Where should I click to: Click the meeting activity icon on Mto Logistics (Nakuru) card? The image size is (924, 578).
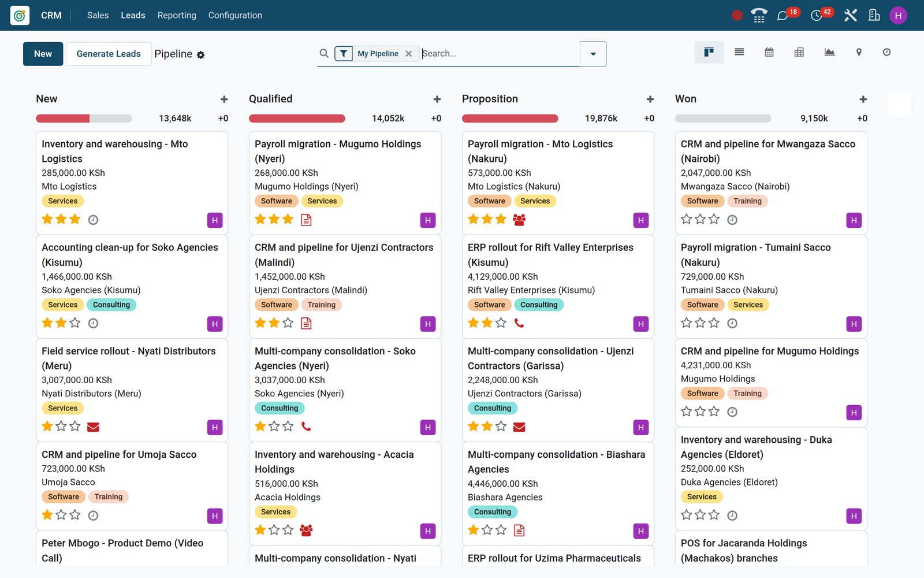click(x=519, y=220)
